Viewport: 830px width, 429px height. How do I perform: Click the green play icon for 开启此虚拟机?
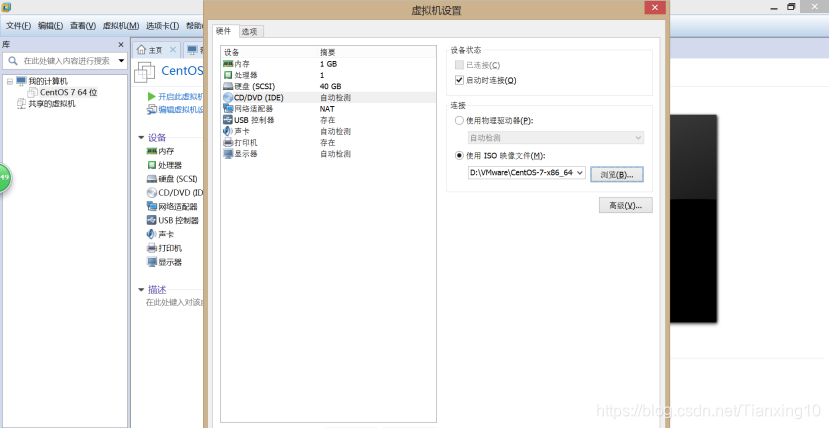point(151,96)
